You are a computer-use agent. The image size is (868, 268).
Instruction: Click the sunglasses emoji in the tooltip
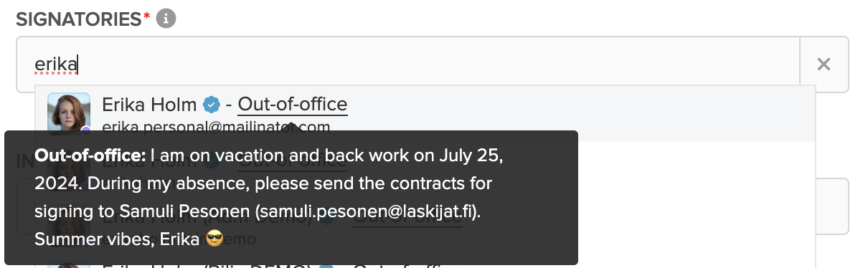(214, 239)
